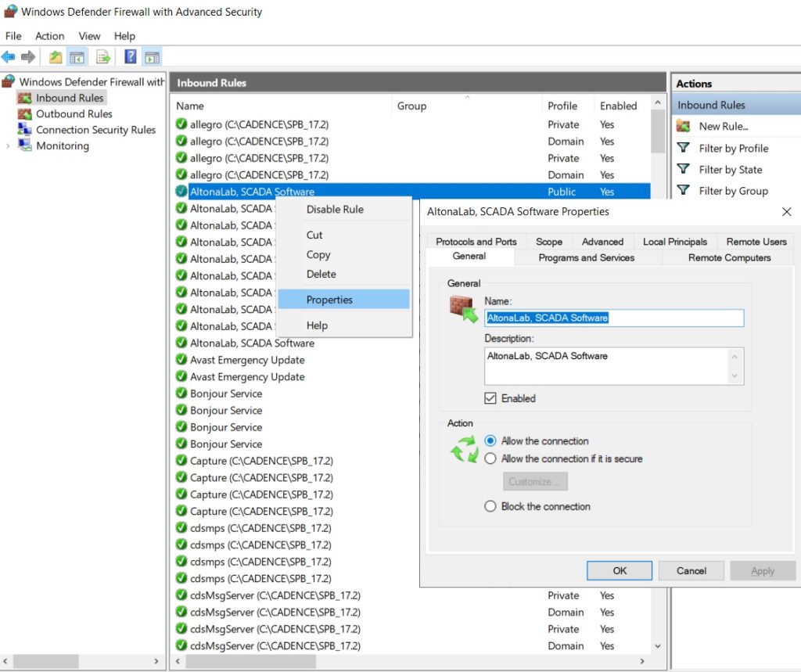
Task: Open Connection Security Rules in the tree
Action: (95, 129)
